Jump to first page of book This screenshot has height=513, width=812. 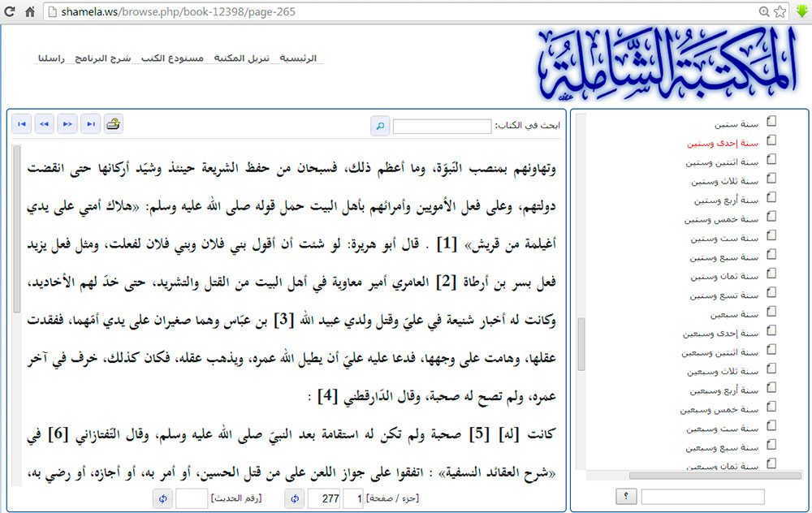click(21, 124)
